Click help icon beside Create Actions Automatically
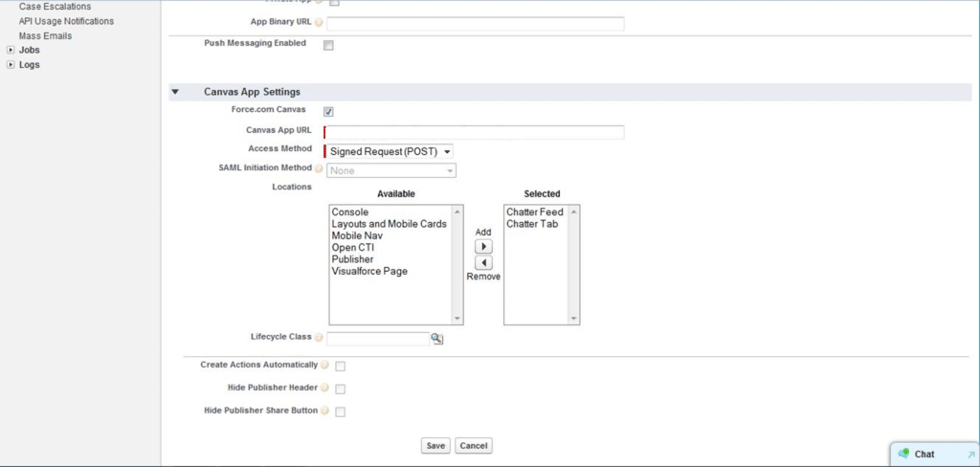The height and width of the screenshot is (467, 980). pyautogui.click(x=325, y=366)
